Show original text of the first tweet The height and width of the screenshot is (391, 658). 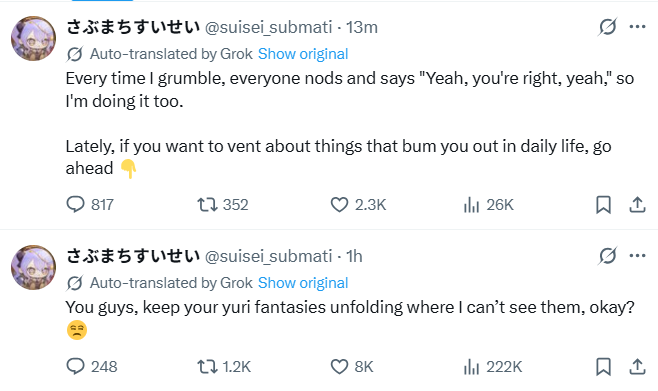[303, 54]
